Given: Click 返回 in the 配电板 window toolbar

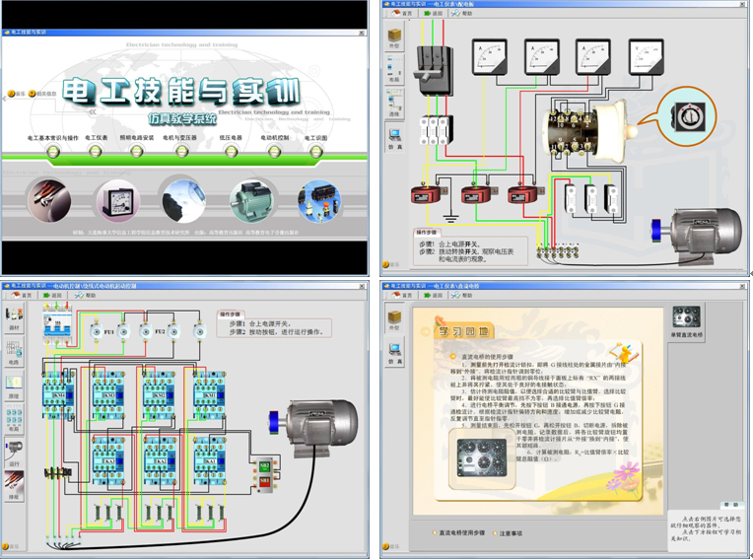Looking at the screenshot, I should click(433, 14).
